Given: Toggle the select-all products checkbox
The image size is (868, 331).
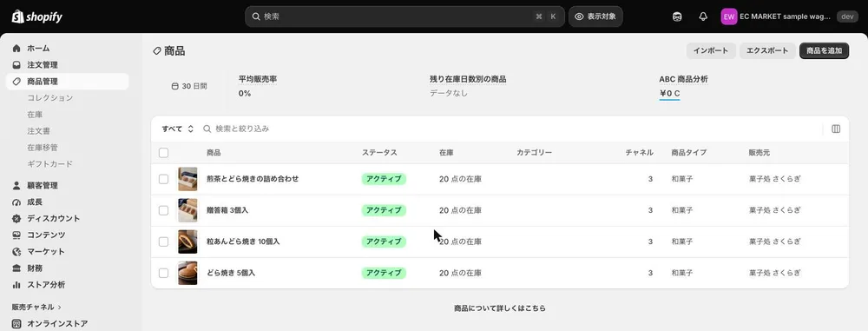Looking at the screenshot, I should (x=163, y=153).
